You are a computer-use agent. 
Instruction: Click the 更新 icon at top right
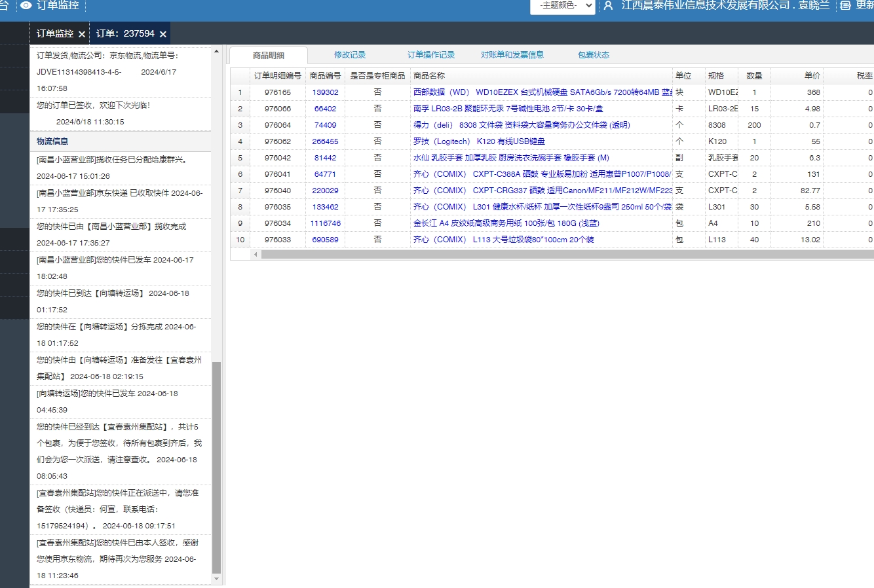[x=846, y=5]
